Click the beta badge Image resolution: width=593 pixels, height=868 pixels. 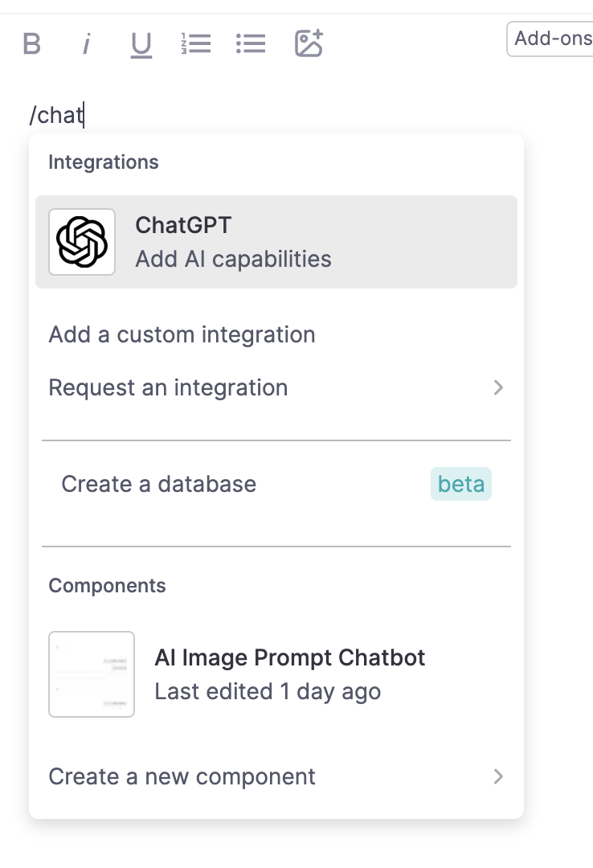point(461,485)
